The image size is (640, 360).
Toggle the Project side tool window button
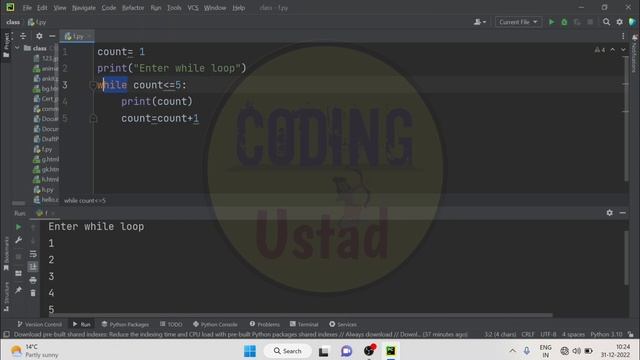point(6,45)
